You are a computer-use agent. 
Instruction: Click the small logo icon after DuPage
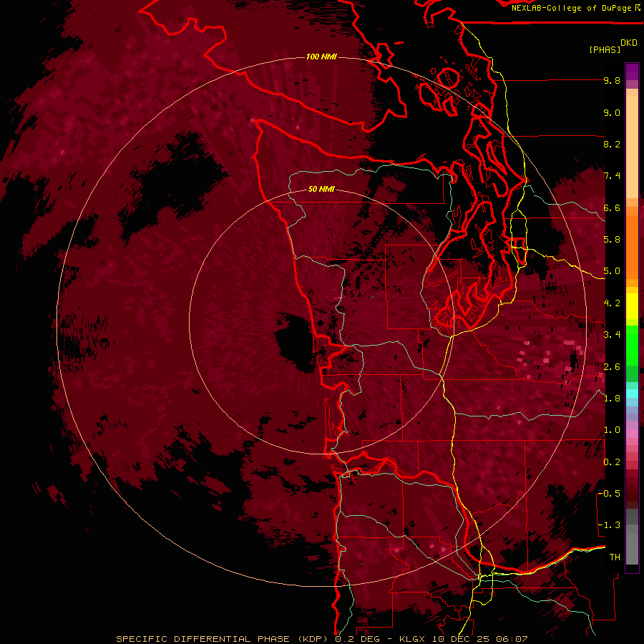pyautogui.click(x=637, y=7)
